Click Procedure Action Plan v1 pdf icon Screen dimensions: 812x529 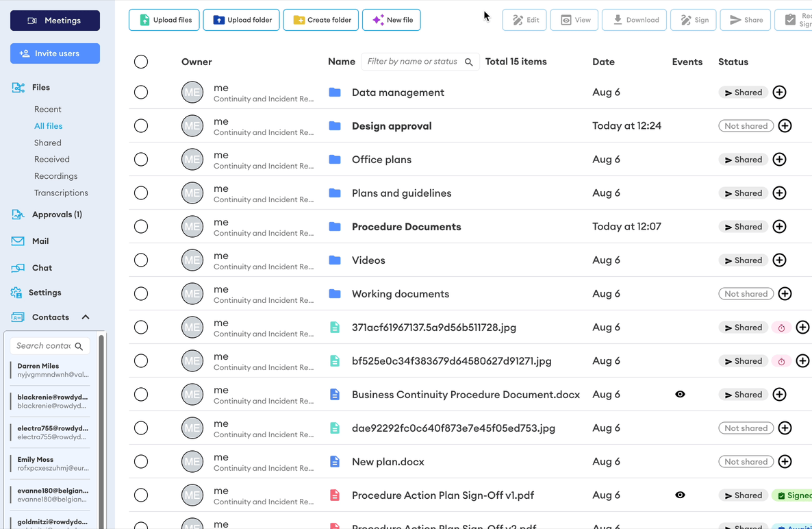tap(335, 495)
